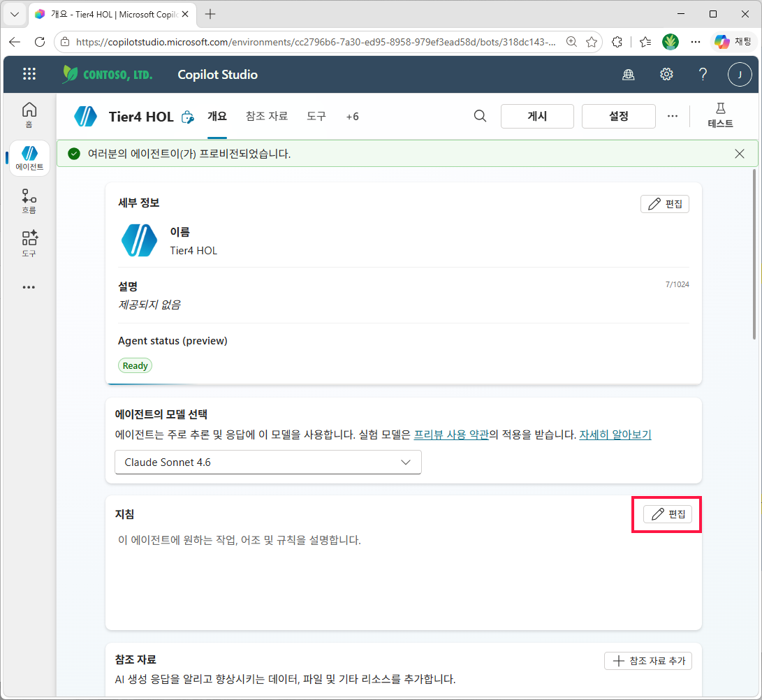The height and width of the screenshot is (700, 762).
Task: Open the 프리뷰 사용 약관 link
Action: tap(451, 435)
